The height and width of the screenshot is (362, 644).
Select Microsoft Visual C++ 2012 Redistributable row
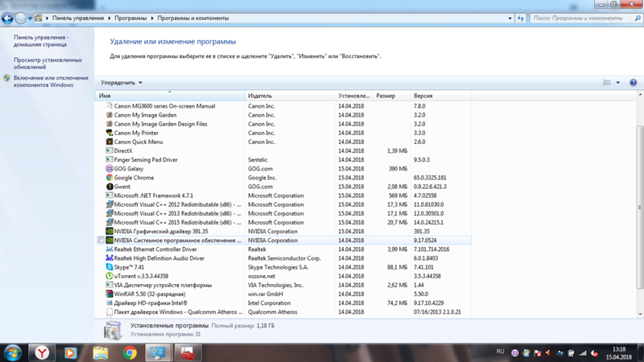283,204
